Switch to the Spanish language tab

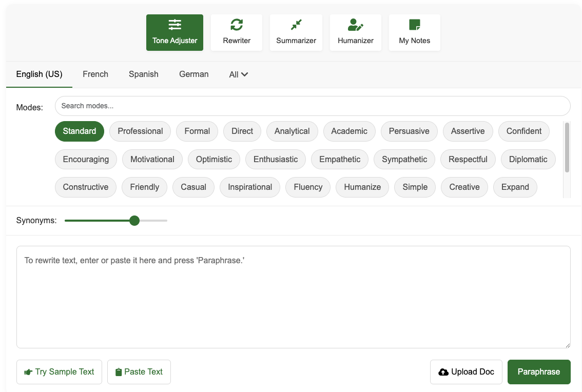pyautogui.click(x=144, y=74)
